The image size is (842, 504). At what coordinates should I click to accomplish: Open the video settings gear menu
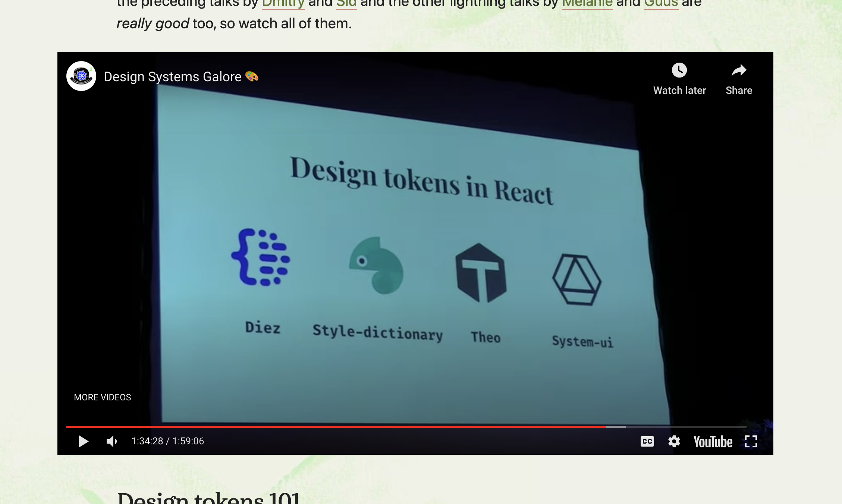[x=674, y=441]
